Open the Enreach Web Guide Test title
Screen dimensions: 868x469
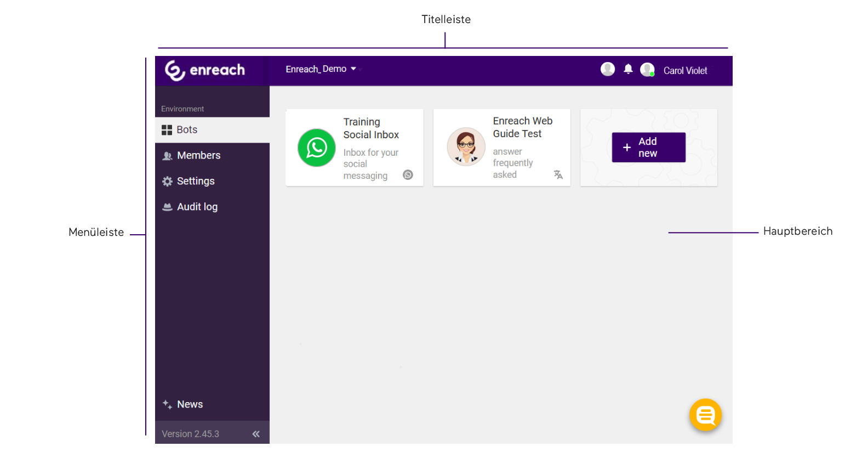522,127
